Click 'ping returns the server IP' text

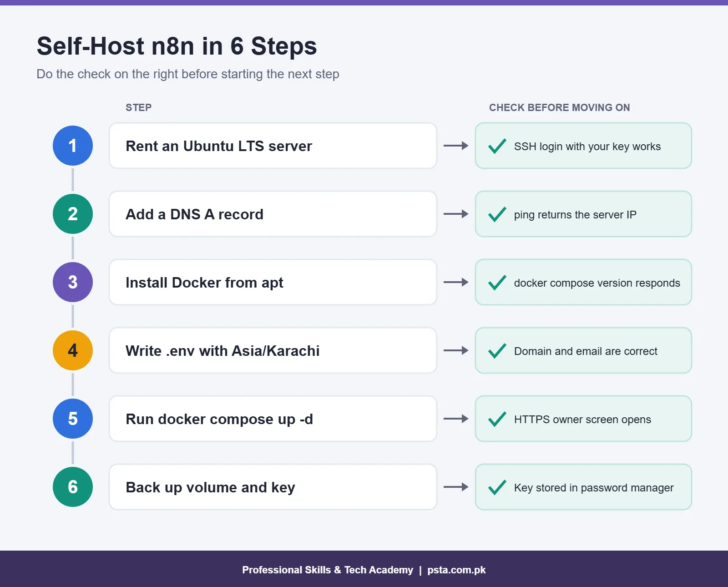(x=575, y=215)
